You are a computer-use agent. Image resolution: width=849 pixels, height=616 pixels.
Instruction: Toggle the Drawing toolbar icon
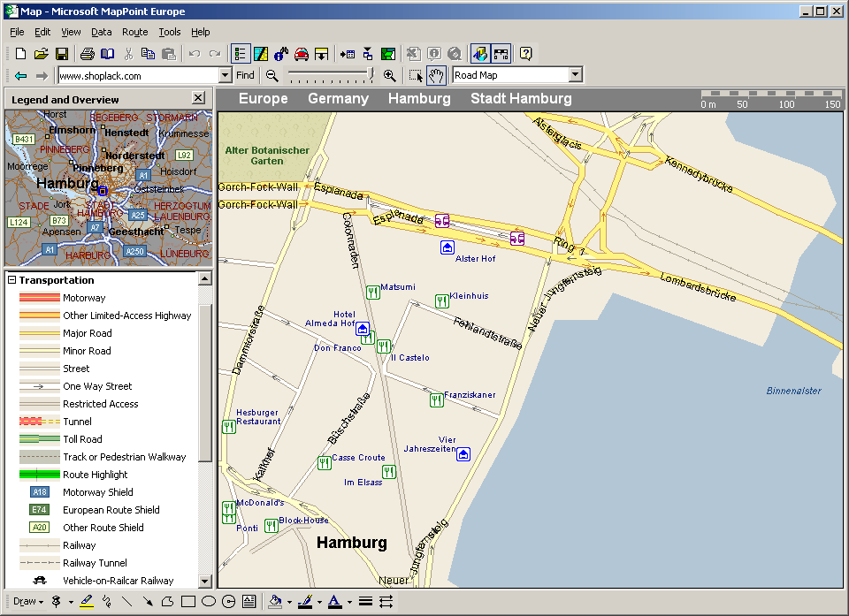(480, 54)
